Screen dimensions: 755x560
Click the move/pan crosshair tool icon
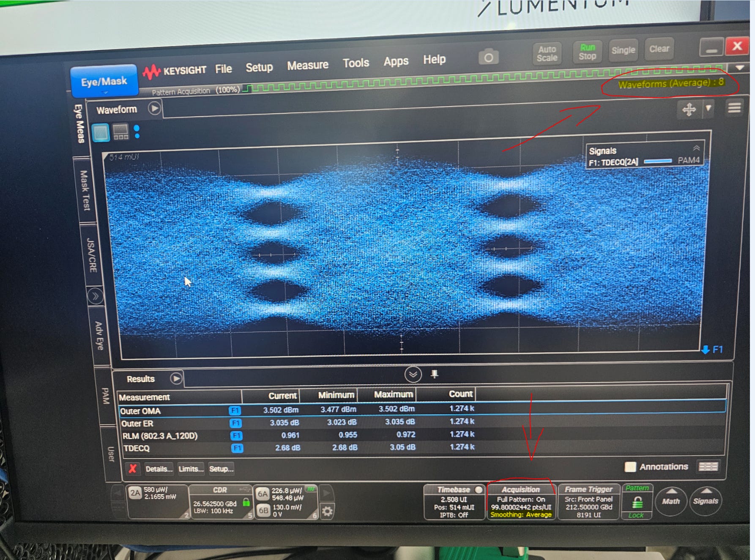(689, 109)
